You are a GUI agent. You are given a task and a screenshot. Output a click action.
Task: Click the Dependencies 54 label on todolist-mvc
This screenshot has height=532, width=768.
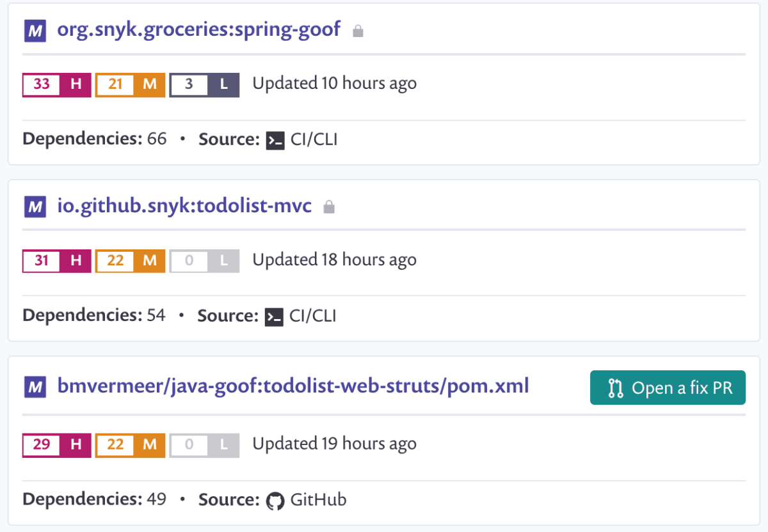coord(93,315)
